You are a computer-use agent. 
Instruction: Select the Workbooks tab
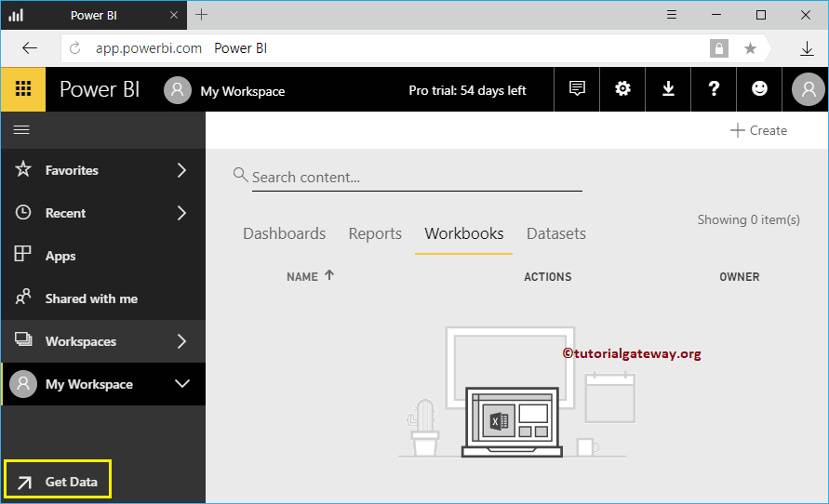[463, 233]
